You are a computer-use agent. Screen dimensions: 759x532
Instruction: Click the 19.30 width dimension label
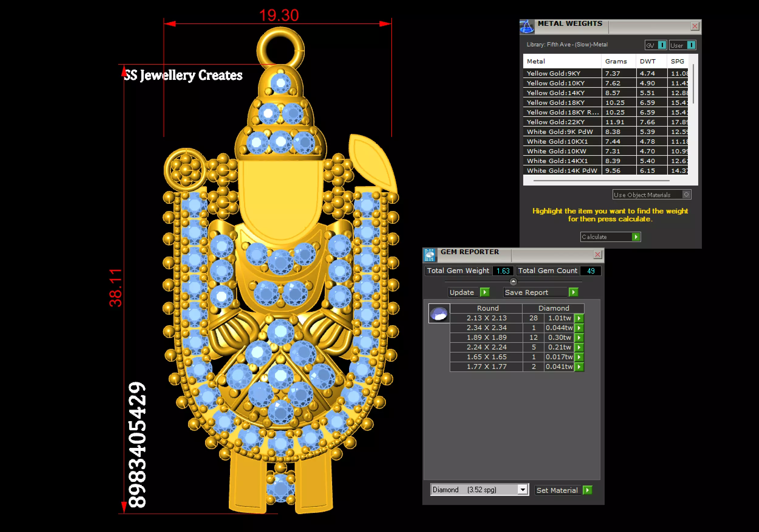[x=279, y=15]
